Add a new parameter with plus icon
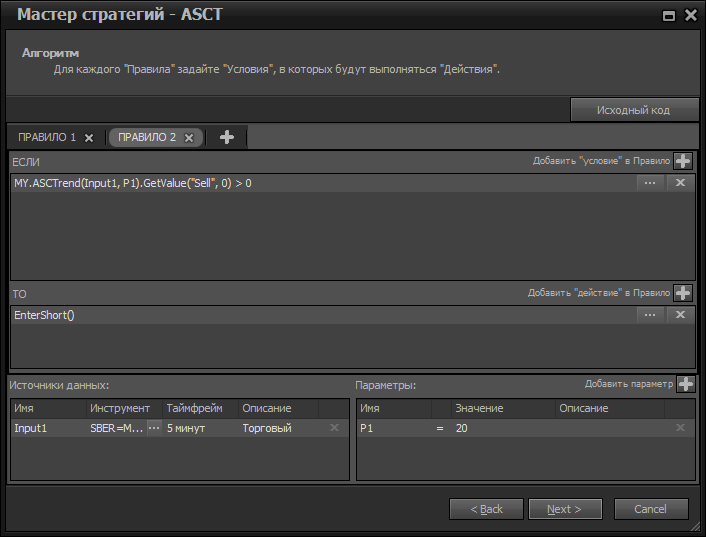706x537 pixels. pyautogui.click(x=686, y=384)
